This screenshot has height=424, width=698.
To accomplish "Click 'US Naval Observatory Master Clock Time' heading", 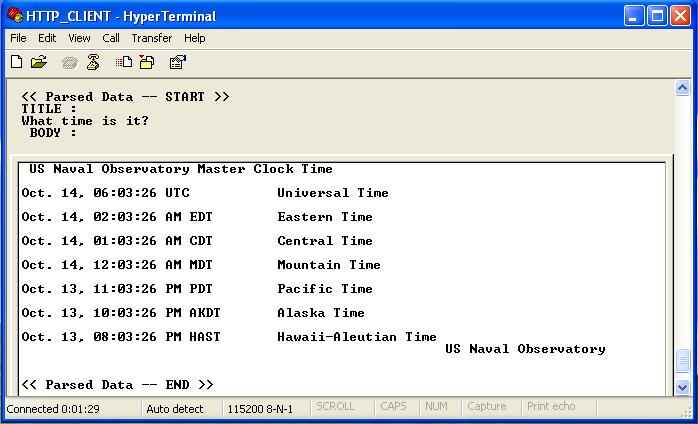I will tap(181, 169).
